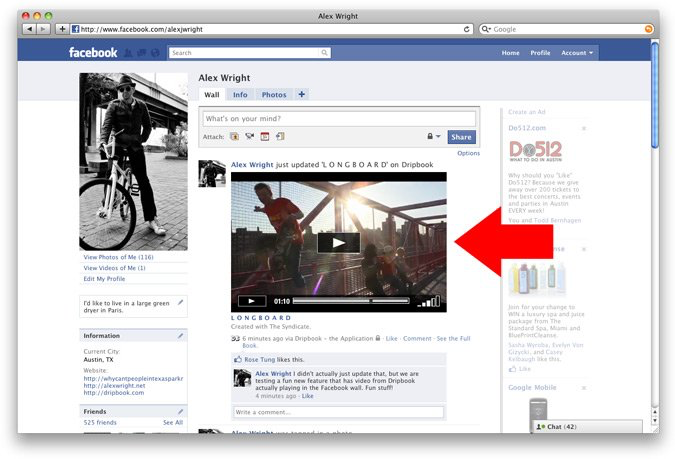Click See All friends link
Image resolution: width=675 pixels, height=459 pixels.
click(x=173, y=422)
